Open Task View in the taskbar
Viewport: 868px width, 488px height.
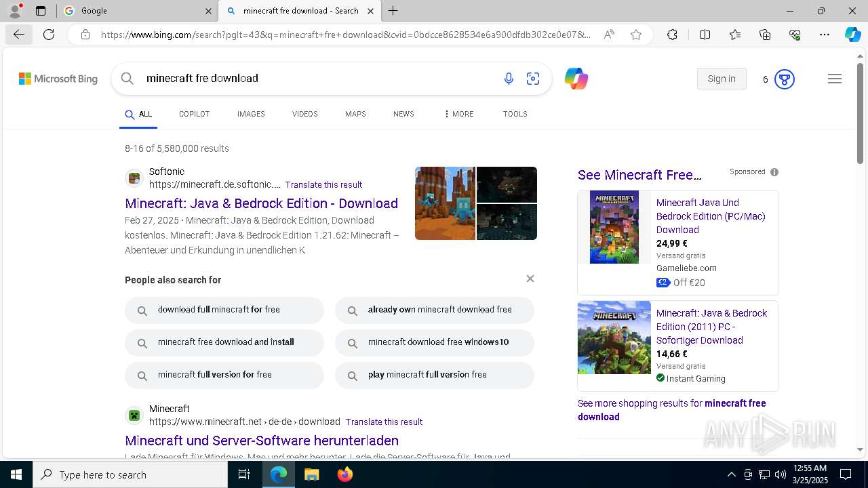click(244, 474)
